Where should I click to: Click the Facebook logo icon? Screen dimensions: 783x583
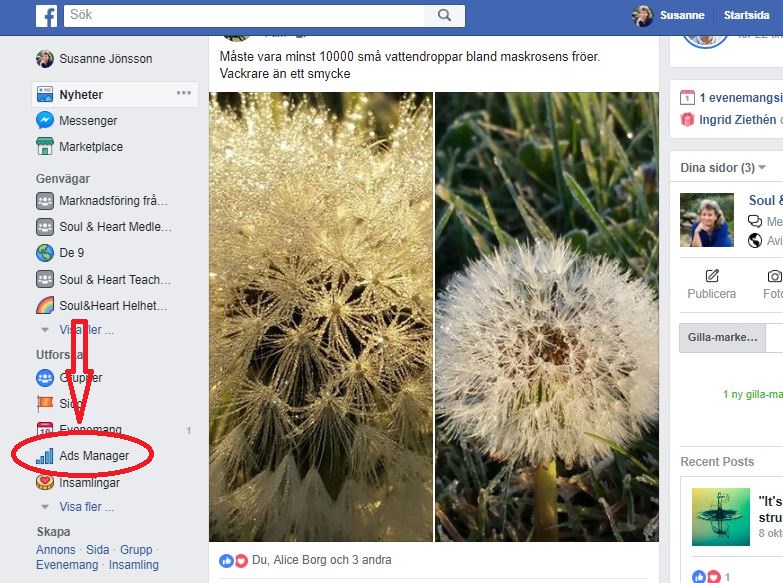click(x=46, y=16)
